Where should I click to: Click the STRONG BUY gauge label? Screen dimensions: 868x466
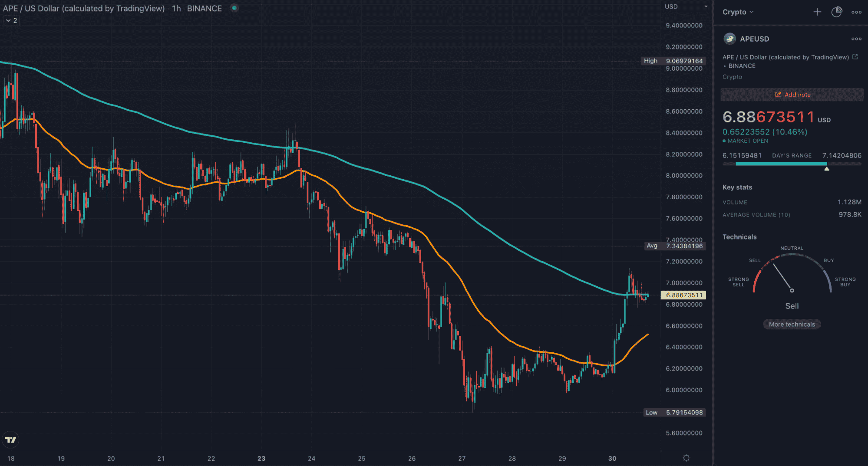pos(845,282)
